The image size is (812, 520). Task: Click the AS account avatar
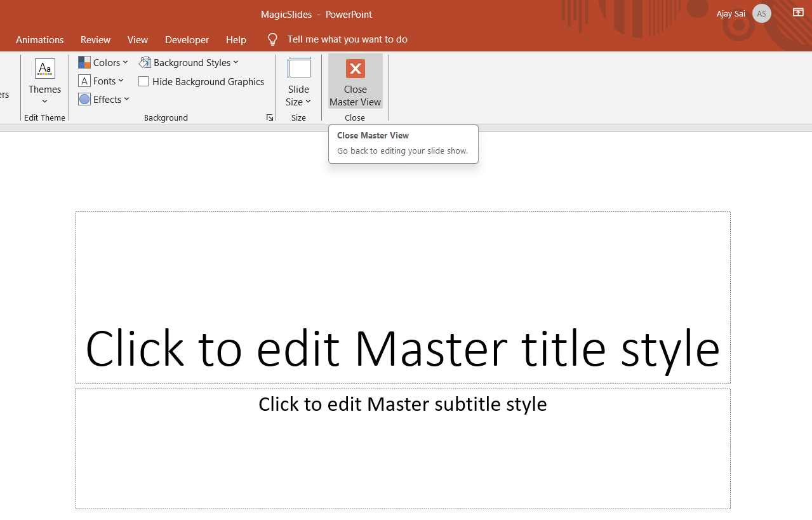[x=761, y=13]
